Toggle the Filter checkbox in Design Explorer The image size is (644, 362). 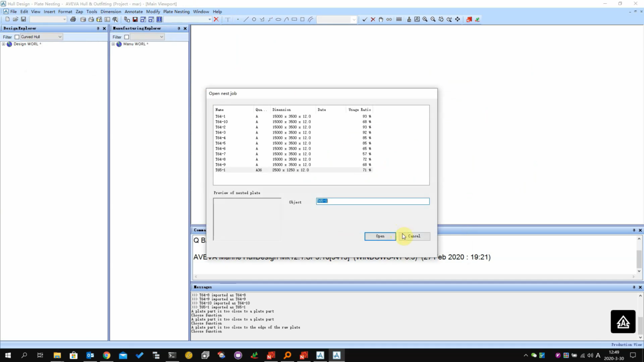click(x=17, y=37)
